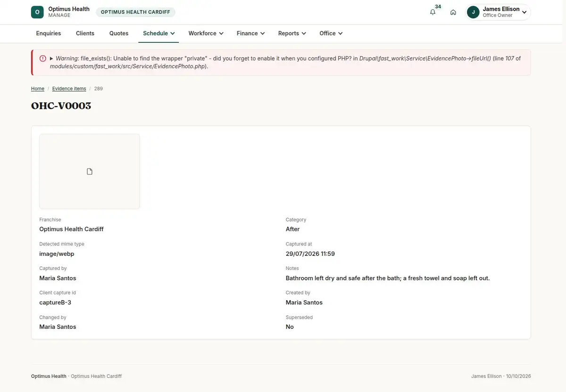Click the Optimus Health Cardiff franchise badge
Viewport: 566px width, 392px height.
click(135, 12)
